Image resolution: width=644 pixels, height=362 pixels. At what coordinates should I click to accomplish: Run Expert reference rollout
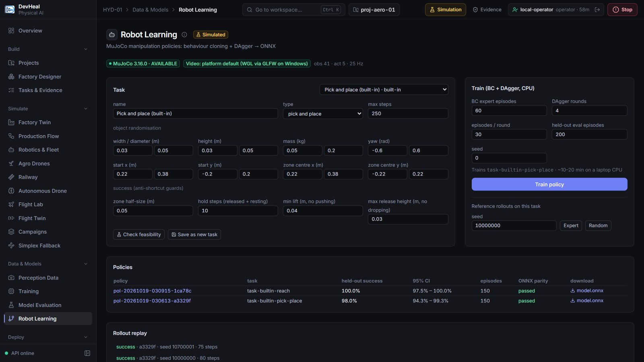tap(571, 226)
